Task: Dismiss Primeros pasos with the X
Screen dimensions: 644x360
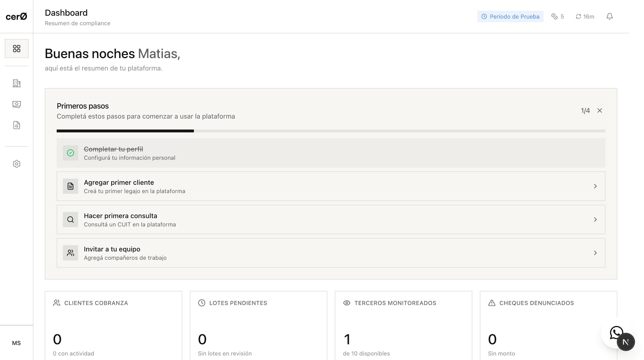Action: (599, 110)
